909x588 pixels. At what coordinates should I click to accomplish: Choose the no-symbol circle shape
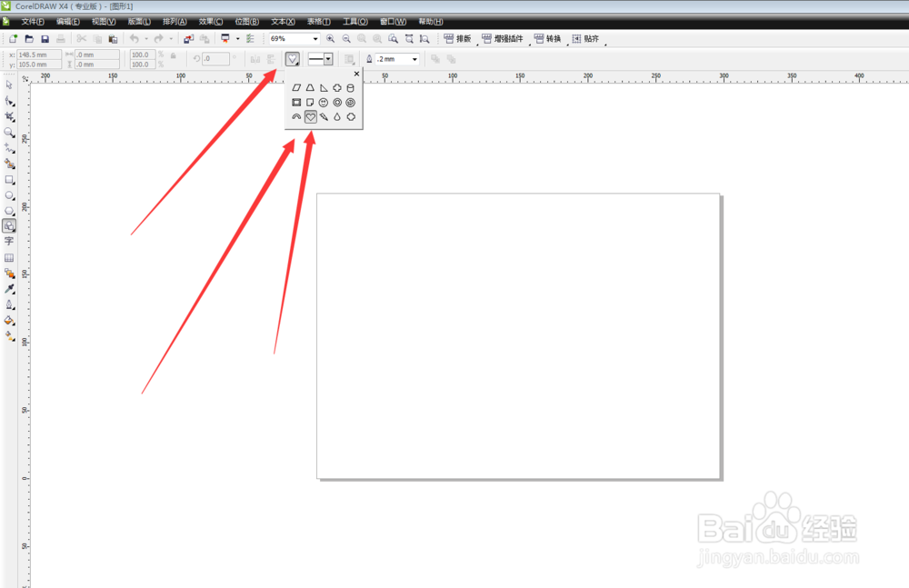coord(350,103)
